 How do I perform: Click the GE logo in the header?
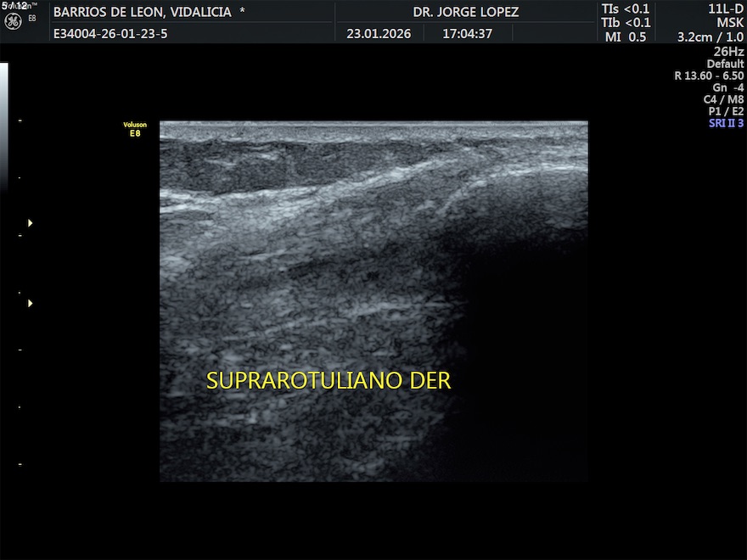[13, 22]
